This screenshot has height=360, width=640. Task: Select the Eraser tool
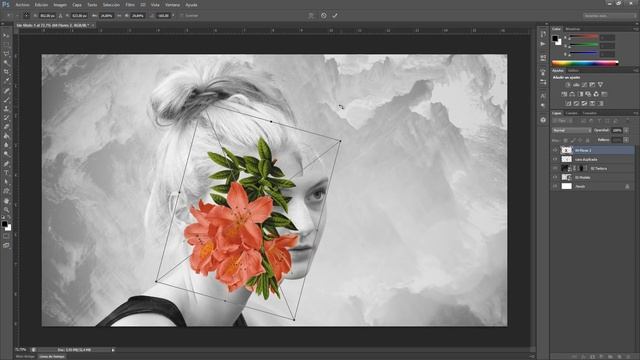click(x=6, y=127)
